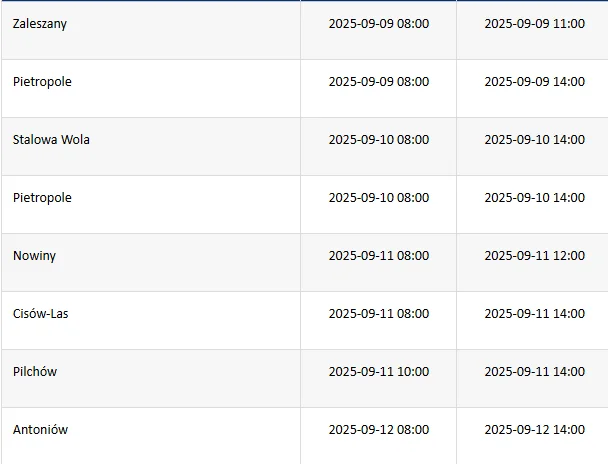The width and height of the screenshot is (608, 464).
Task: Select start time in the Stalowa Wola row
Action: tap(378, 140)
